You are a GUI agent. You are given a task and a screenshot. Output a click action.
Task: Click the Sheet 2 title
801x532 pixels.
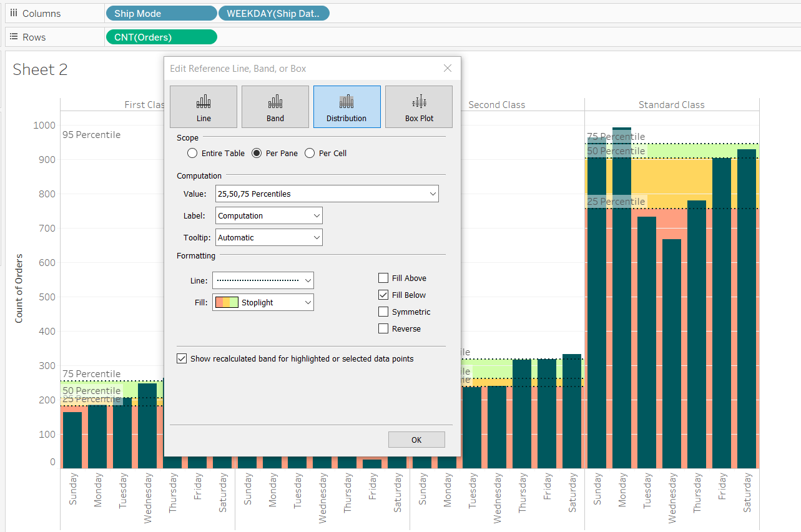40,69
